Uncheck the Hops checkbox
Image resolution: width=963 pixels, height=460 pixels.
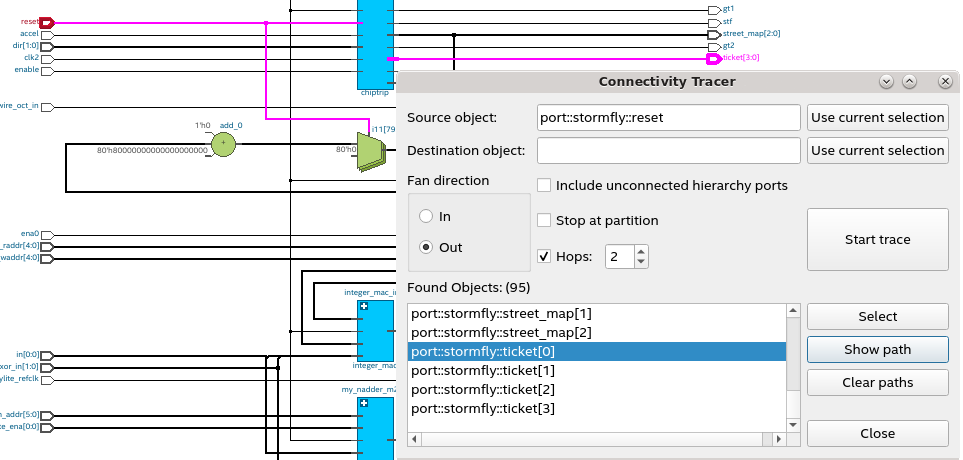tap(544, 256)
